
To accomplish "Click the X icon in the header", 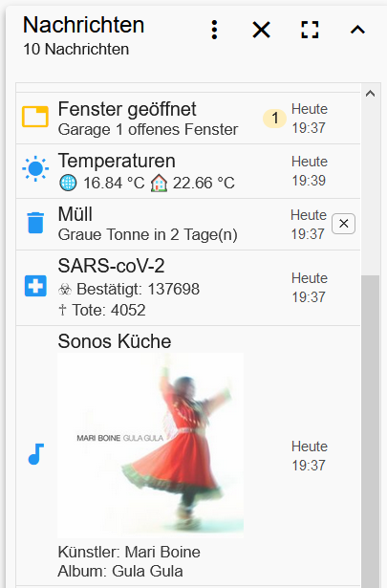I will tap(261, 30).
